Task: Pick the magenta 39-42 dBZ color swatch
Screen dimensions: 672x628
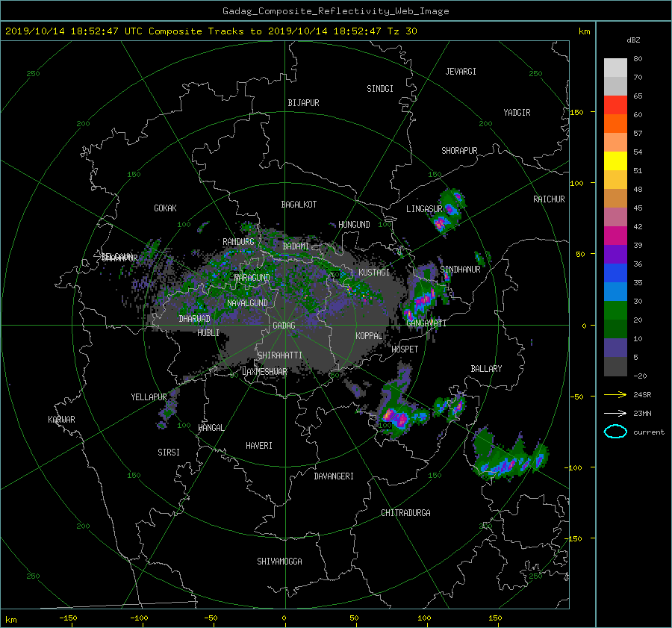Action: click(615, 235)
